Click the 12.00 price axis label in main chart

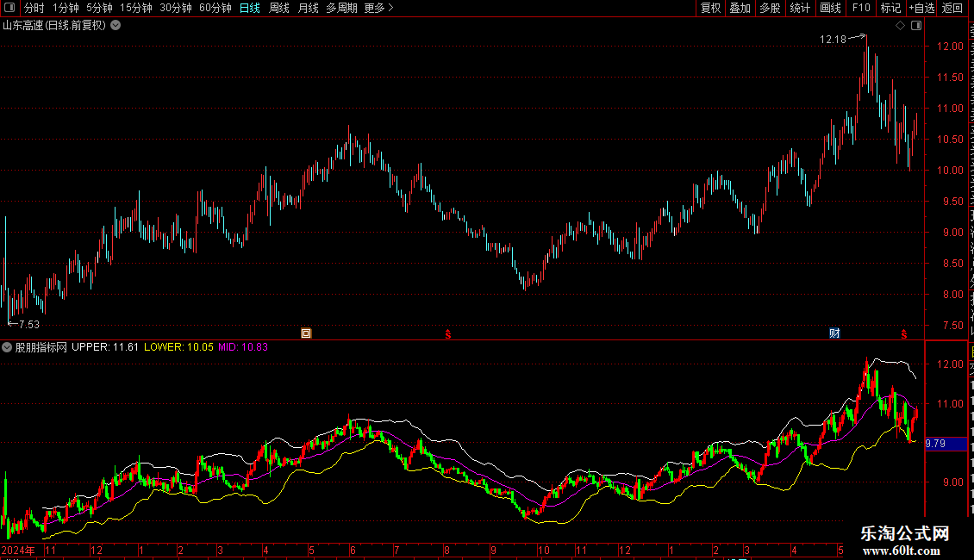(950, 47)
